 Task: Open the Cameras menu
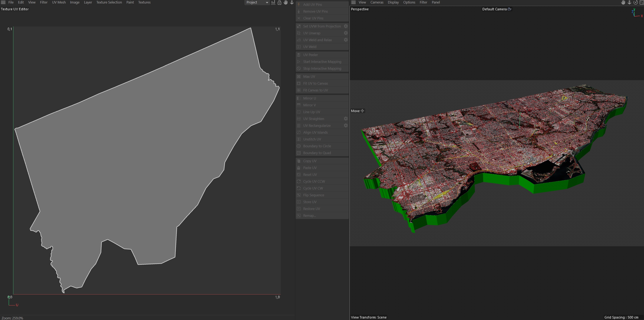coord(377,2)
